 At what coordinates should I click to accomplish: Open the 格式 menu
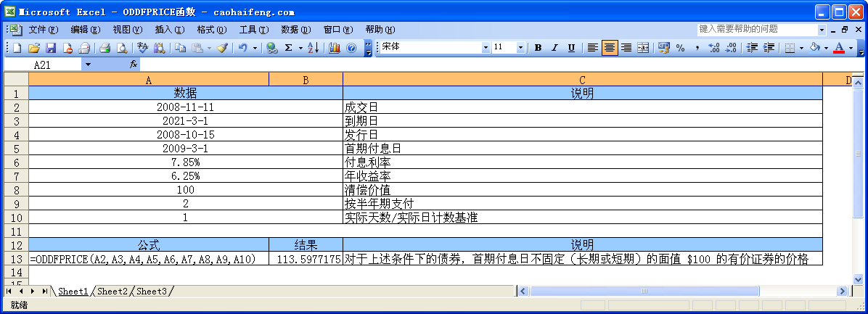[x=211, y=29]
